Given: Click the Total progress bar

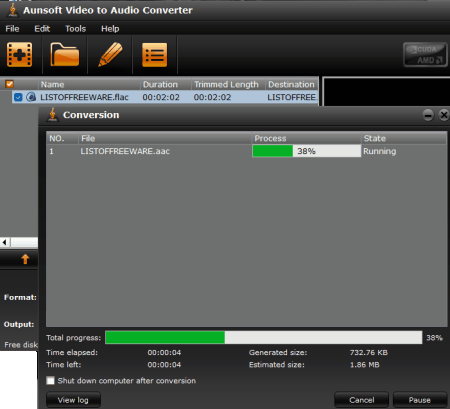Looking at the screenshot, I should click(x=264, y=337).
